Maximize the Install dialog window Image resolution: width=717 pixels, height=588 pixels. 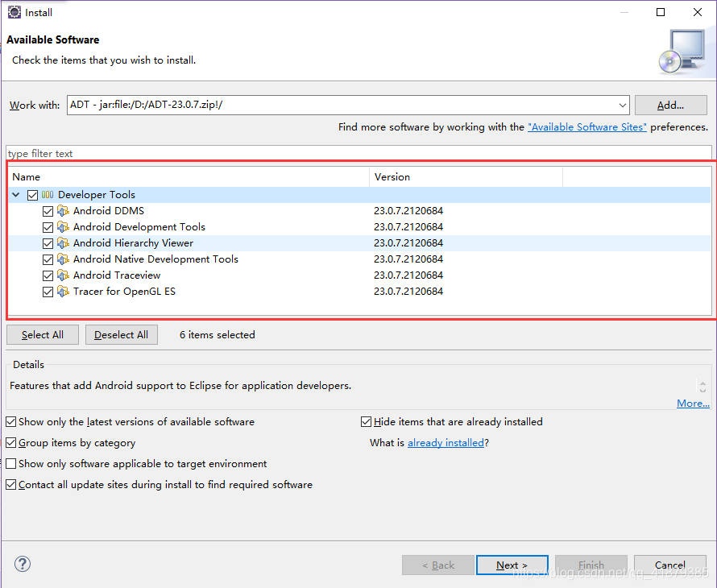tap(661, 12)
